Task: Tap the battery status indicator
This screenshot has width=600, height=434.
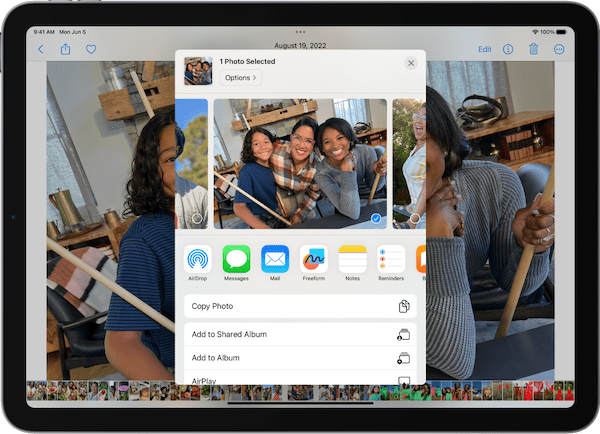Action: click(561, 32)
